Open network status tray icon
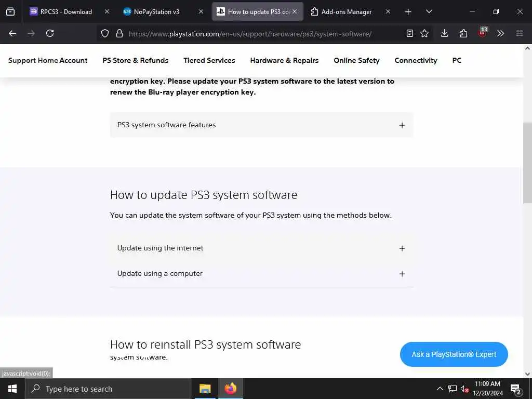 click(453, 389)
